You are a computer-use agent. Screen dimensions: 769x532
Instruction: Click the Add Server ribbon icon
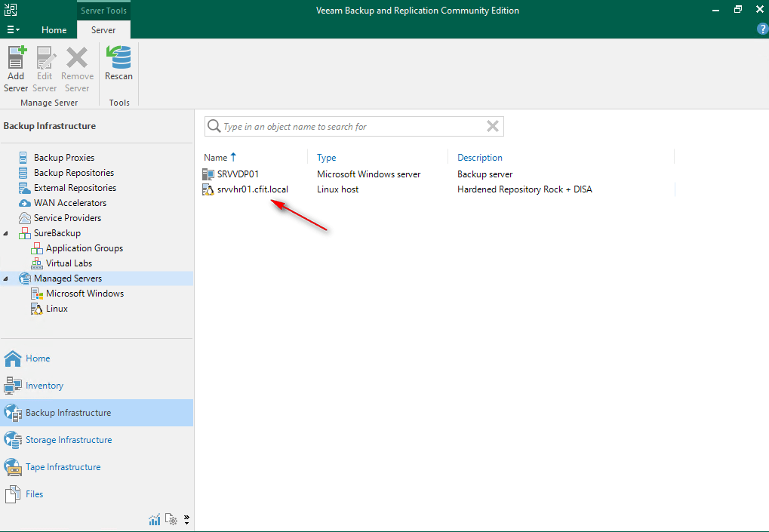coord(16,69)
